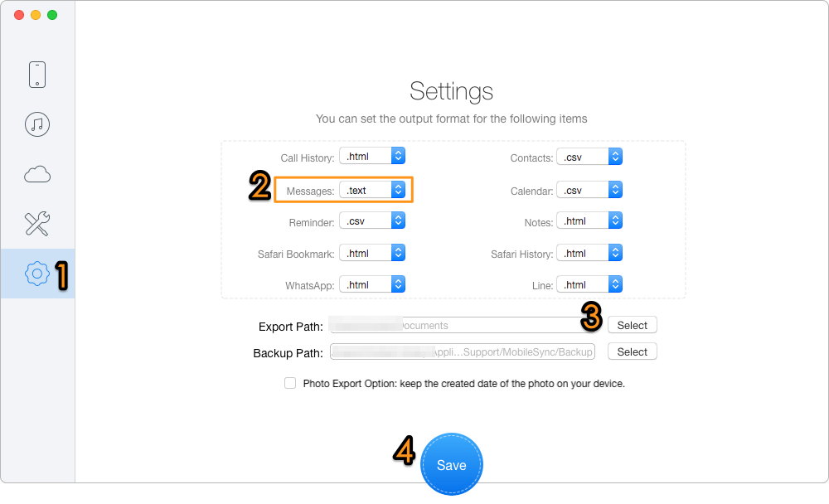
Task: Expand the WhatsApp format dropdown
Action: point(372,284)
